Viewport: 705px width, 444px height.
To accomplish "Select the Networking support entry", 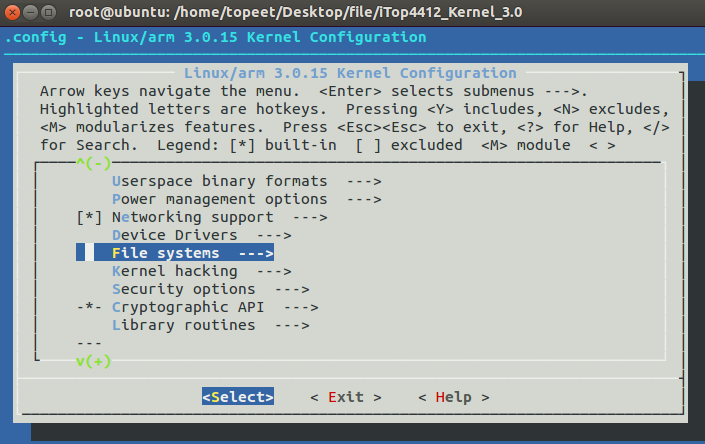I will (219, 217).
